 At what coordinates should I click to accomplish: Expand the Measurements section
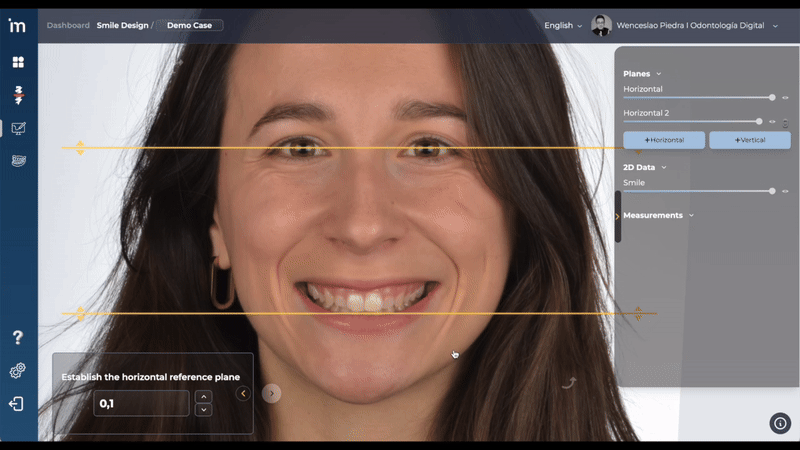pyautogui.click(x=691, y=215)
